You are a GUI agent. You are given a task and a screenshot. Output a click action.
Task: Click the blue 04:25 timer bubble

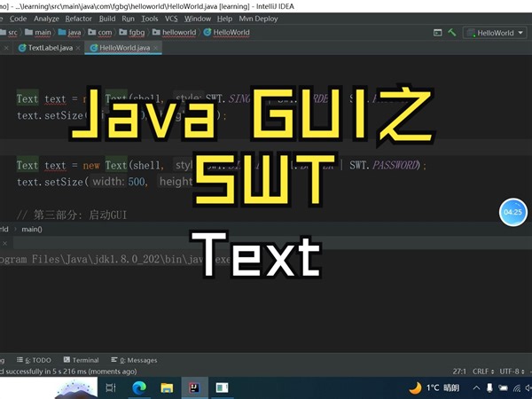(x=513, y=213)
